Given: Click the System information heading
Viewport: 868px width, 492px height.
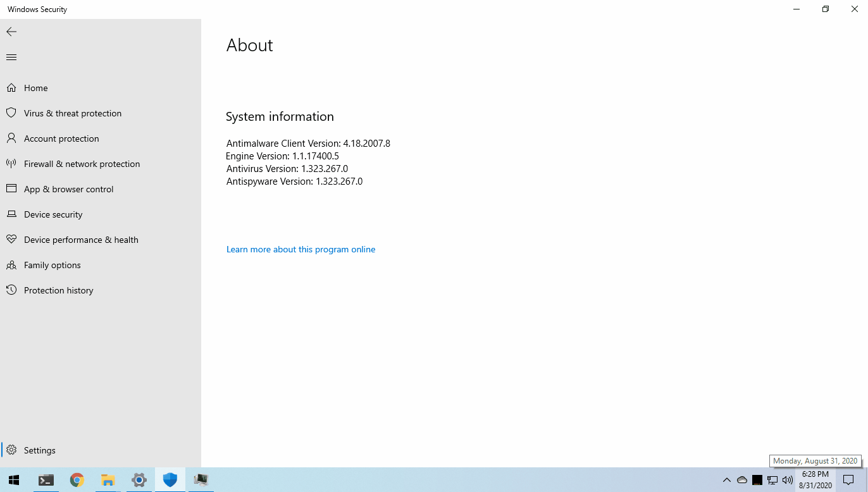Looking at the screenshot, I should (x=280, y=116).
